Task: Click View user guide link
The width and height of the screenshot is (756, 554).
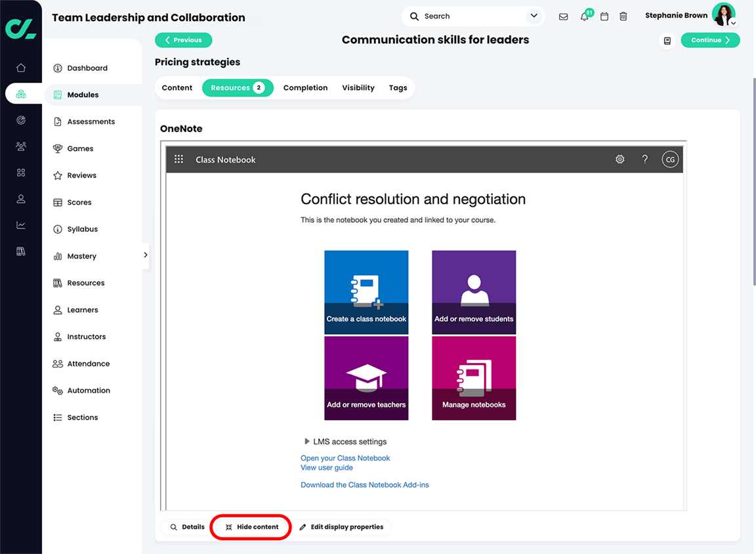Action: [326, 468]
